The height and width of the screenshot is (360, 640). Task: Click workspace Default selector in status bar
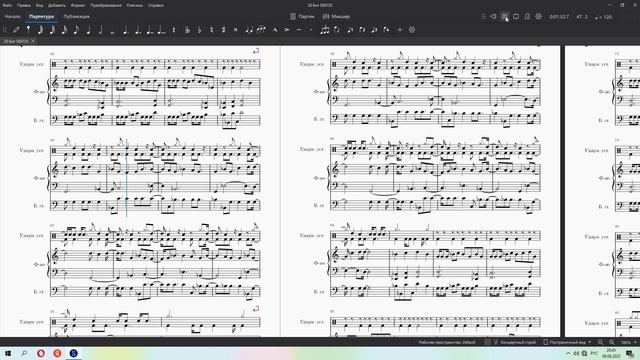tap(447, 342)
